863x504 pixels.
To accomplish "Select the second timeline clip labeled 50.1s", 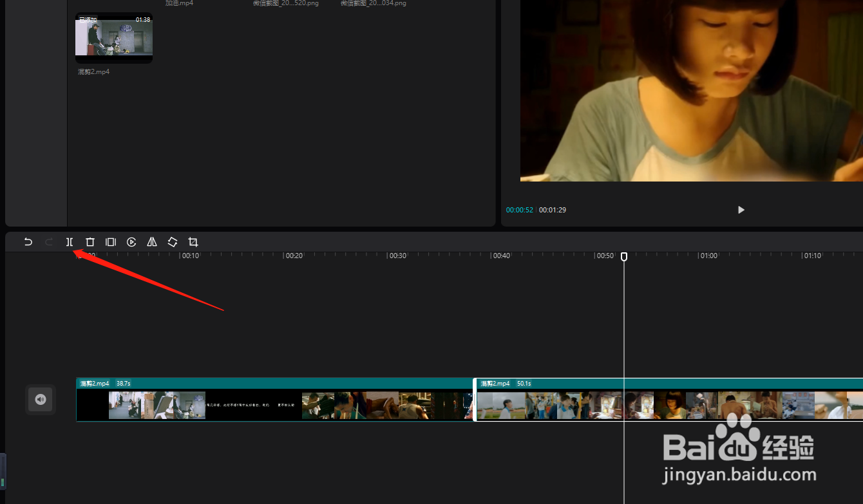I will (669, 400).
